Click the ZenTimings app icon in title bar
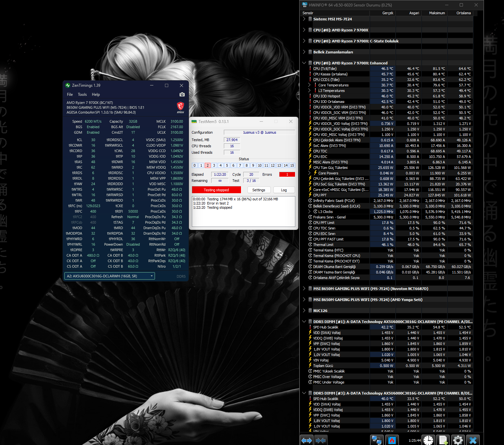504x445 pixels. tap(68, 85)
